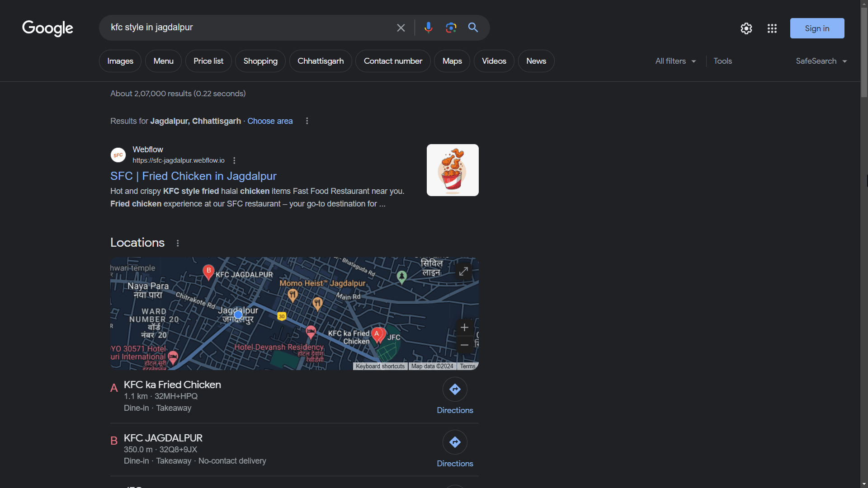
Task: Click the magnifier search button
Action: coord(473,28)
